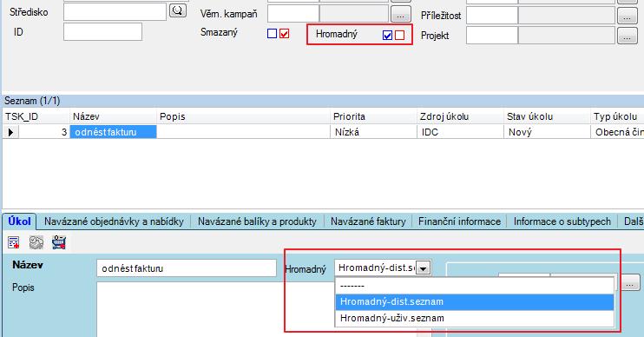The image size is (644, 337).
Task: Switch to the Navázané faktury tab
Action: click(368, 222)
